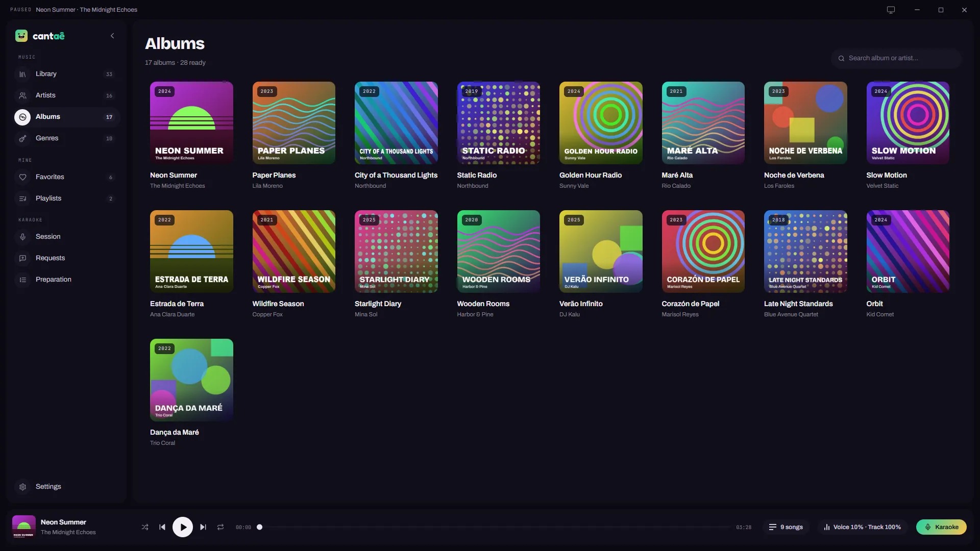Click the Maré Alta album title

pyautogui.click(x=677, y=175)
